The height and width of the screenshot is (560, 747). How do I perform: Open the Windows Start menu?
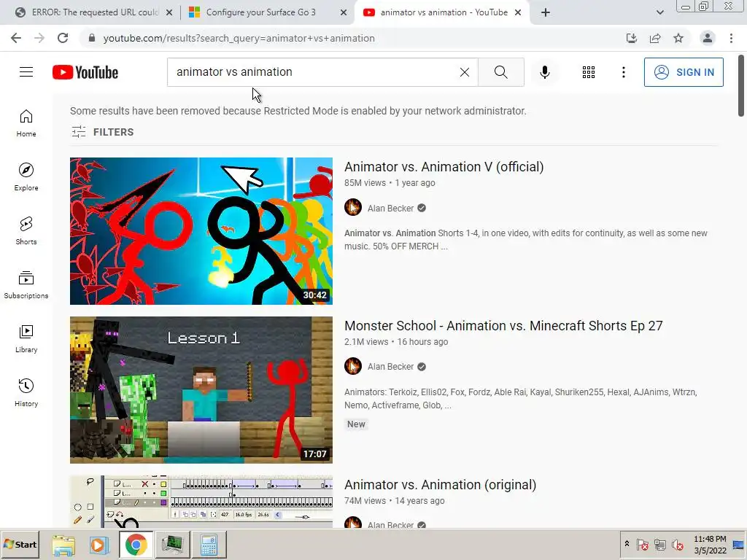tap(20, 544)
